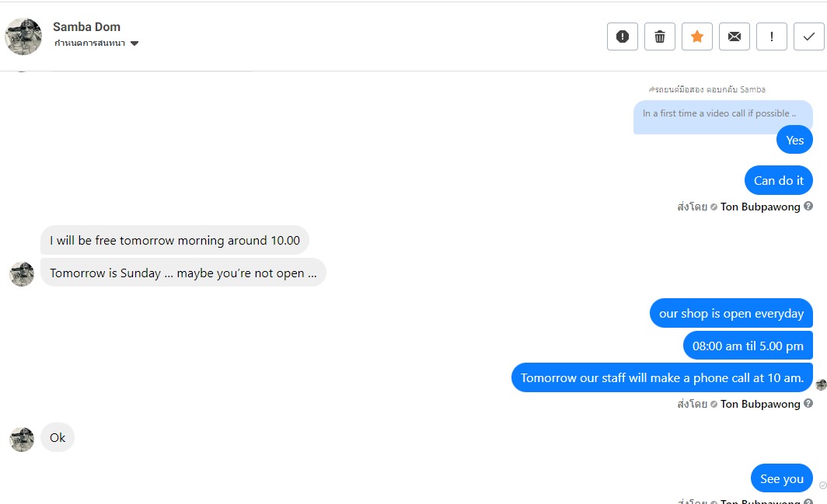Viewport: 827px width, 504px height.
Task: Click help icon under the phone call message
Action: pos(808,404)
